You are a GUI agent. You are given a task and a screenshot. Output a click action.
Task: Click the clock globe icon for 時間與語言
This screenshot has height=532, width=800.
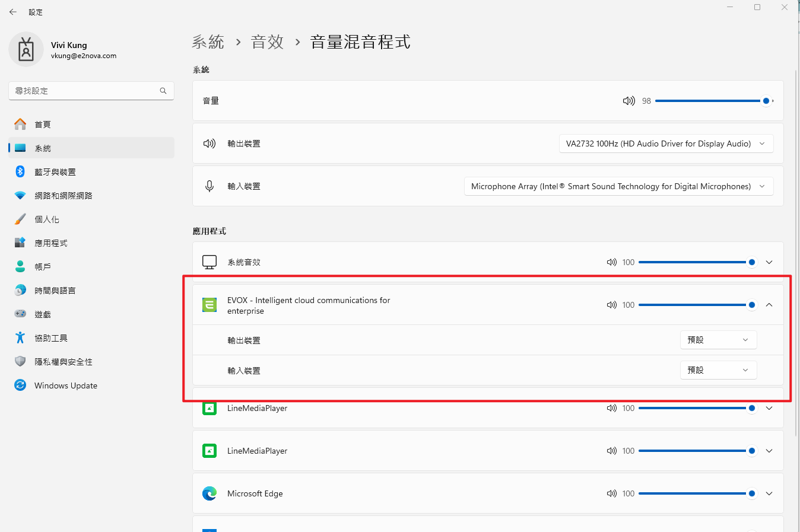[20, 290]
